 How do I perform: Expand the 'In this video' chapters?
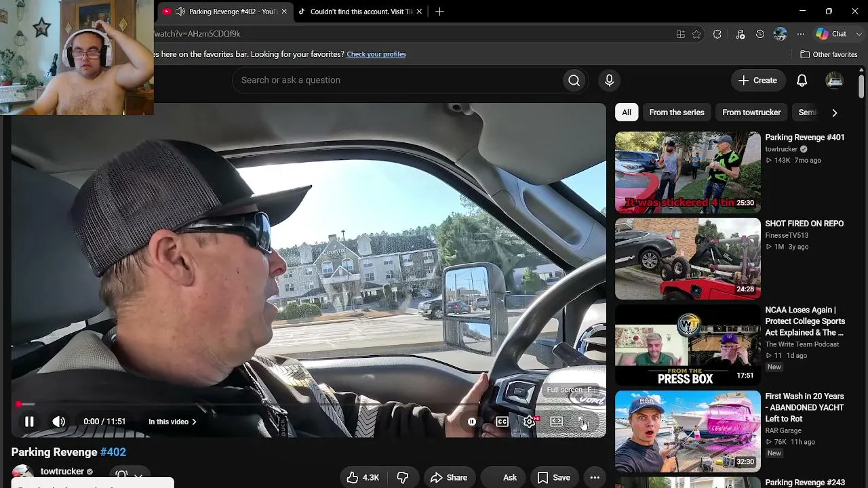click(x=172, y=422)
